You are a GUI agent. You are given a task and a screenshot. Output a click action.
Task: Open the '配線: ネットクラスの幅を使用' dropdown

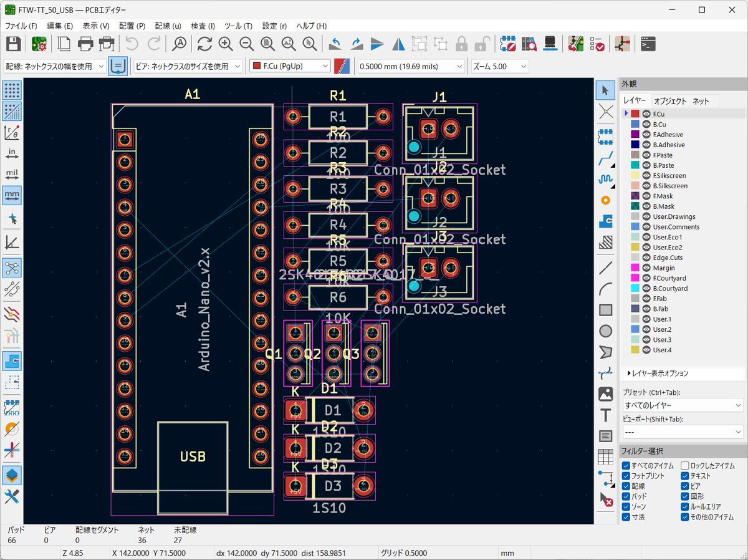click(55, 66)
